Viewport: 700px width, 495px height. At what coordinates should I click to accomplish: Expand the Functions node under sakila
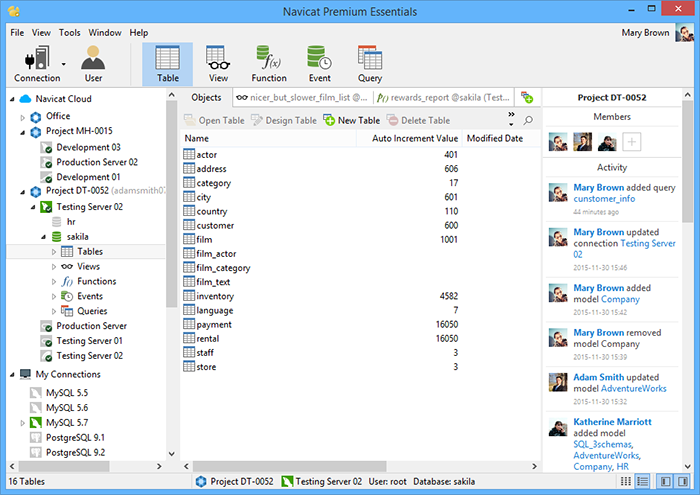pos(54,282)
